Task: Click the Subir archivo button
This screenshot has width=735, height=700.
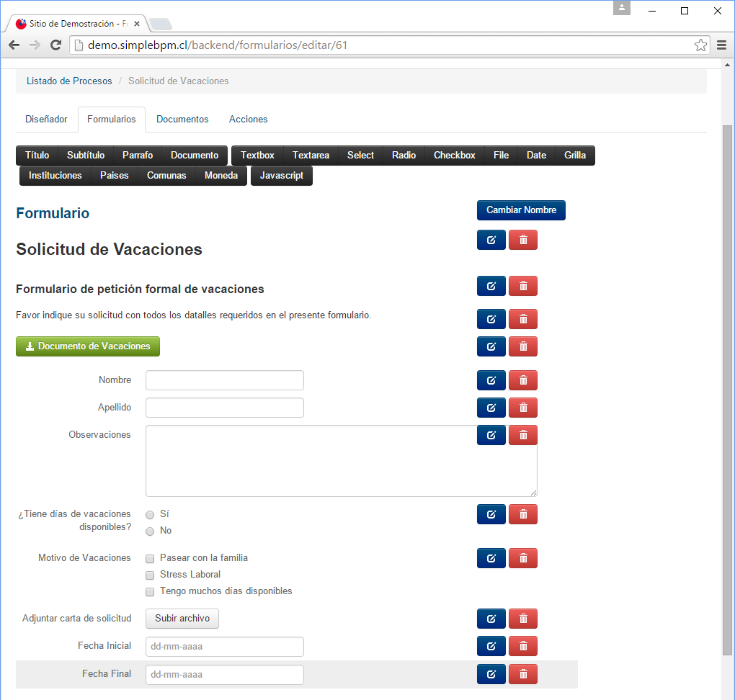Action: click(x=182, y=619)
